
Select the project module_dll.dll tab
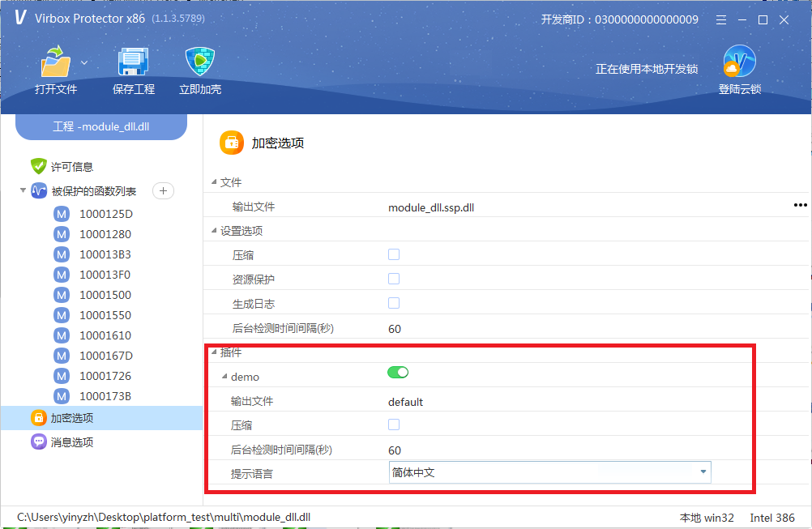101,127
